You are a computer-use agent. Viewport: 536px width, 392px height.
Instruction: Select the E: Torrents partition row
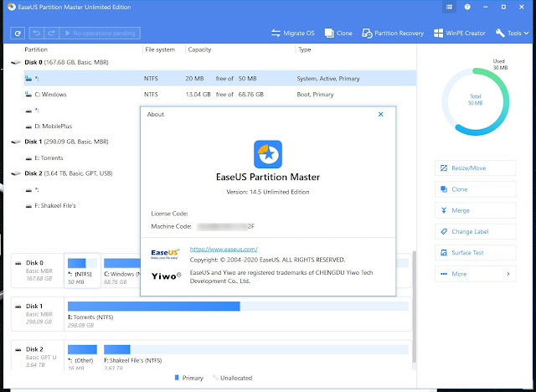(49, 157)
